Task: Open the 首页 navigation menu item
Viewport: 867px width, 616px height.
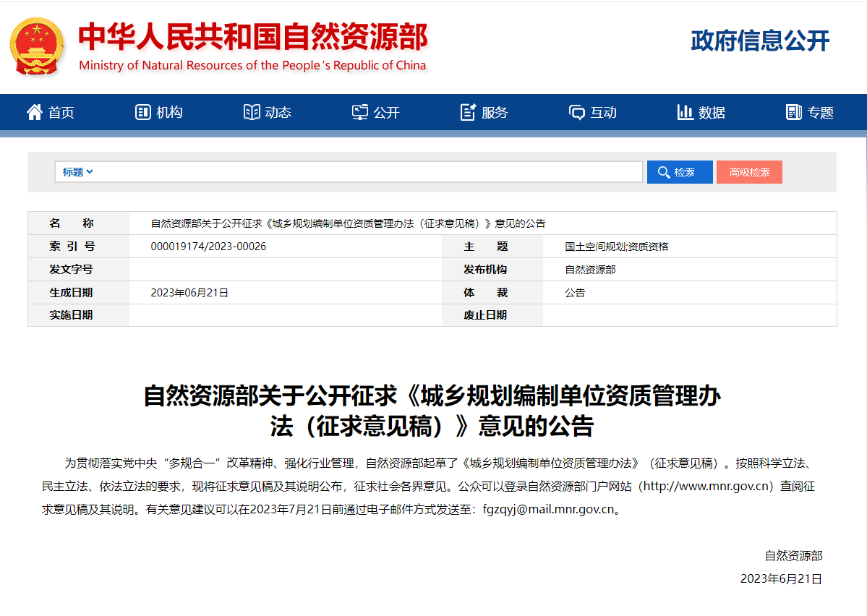Action: [x=51, y=112]
